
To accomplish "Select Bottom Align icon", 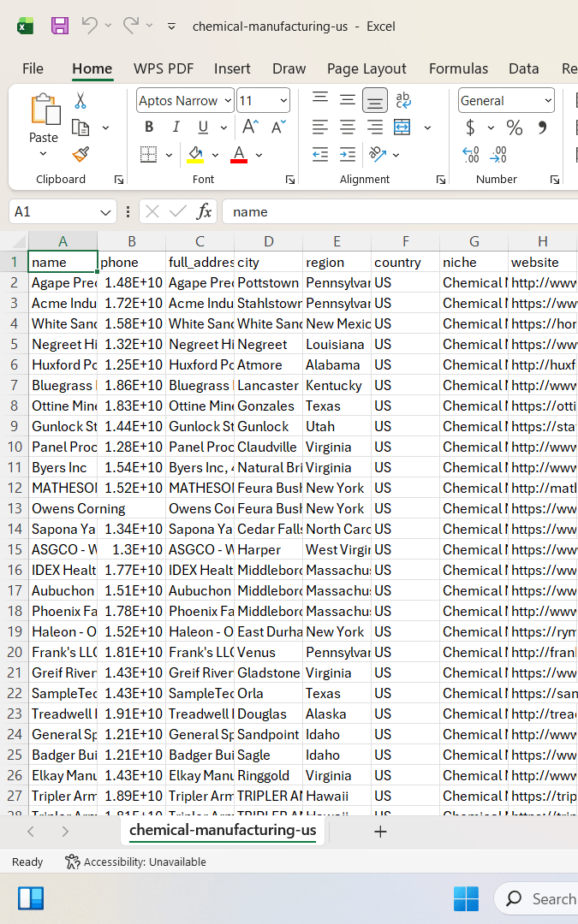I will pyautogui.click(x=374, y=101).
